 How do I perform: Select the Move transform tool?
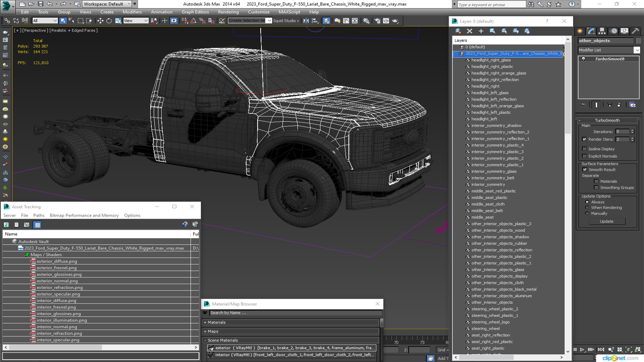coord(100,21)
